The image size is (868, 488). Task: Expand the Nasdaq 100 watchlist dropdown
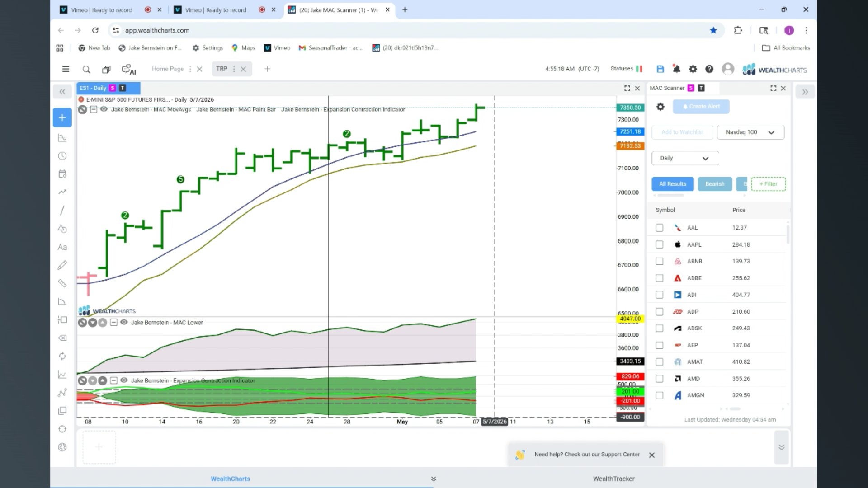coord(750,132)
